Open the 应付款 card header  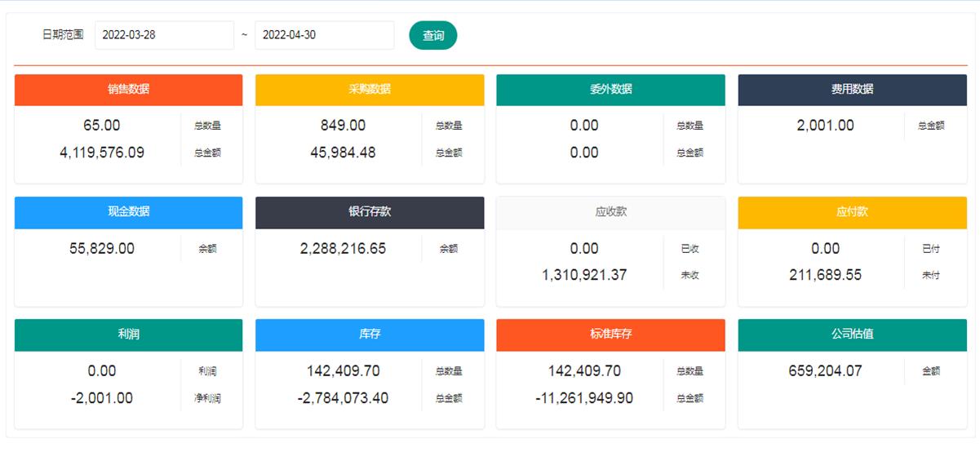(x=852, y=212)
